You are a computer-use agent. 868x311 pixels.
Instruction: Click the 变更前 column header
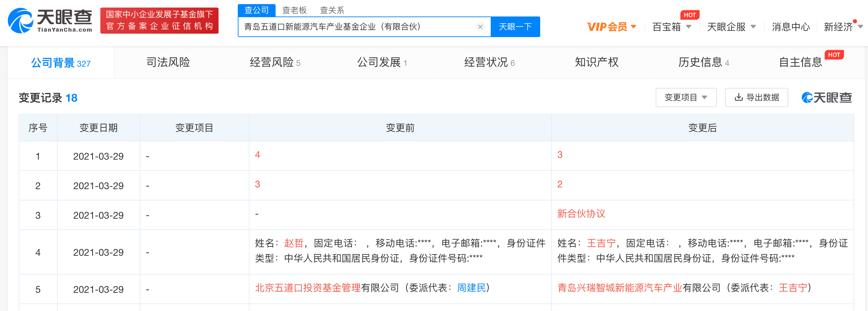[400, 128]
